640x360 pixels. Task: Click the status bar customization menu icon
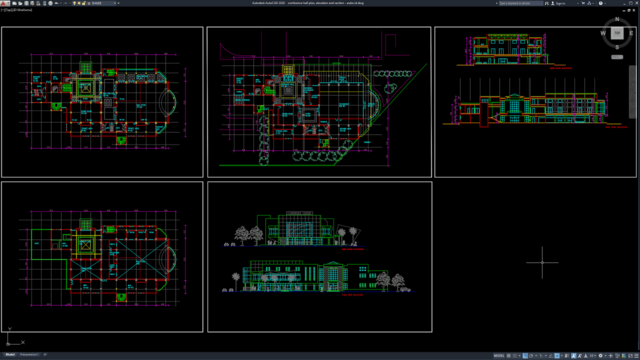point(636,356)
